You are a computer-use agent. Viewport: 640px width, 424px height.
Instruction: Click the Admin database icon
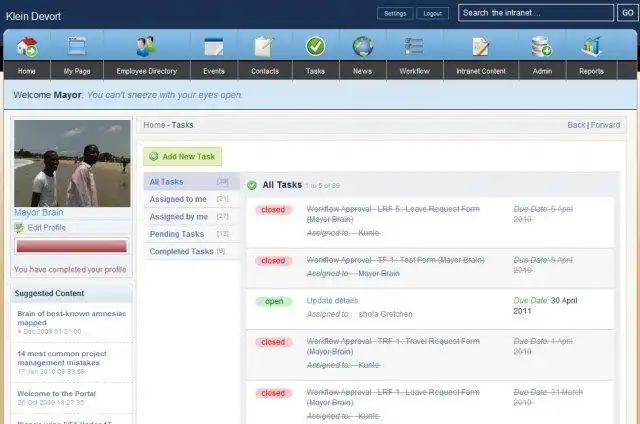click(542, 46)
